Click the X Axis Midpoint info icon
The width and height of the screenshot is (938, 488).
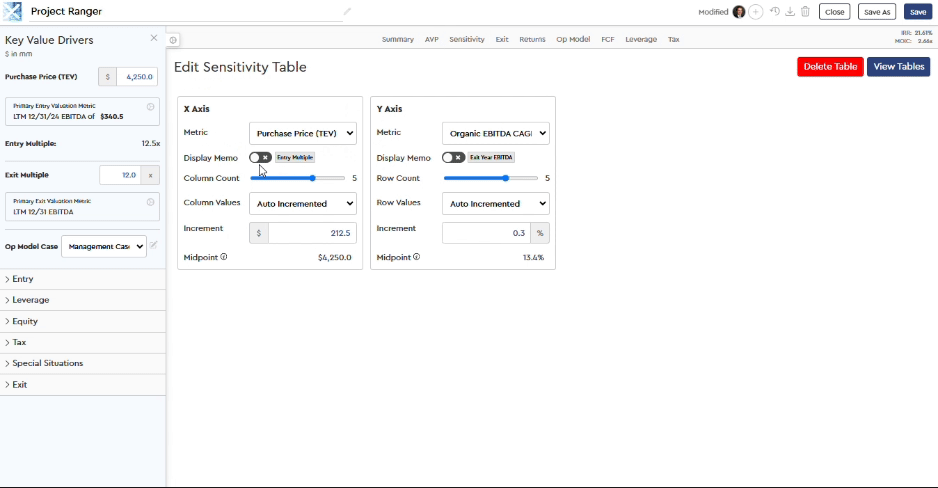pos(224,257)
